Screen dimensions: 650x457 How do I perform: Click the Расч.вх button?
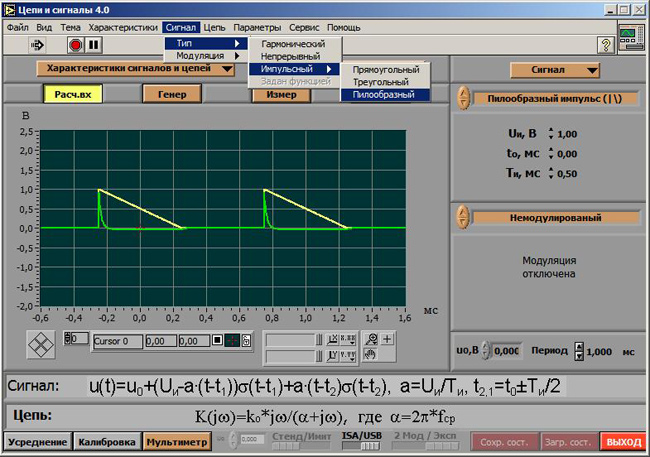pos(73,94)
